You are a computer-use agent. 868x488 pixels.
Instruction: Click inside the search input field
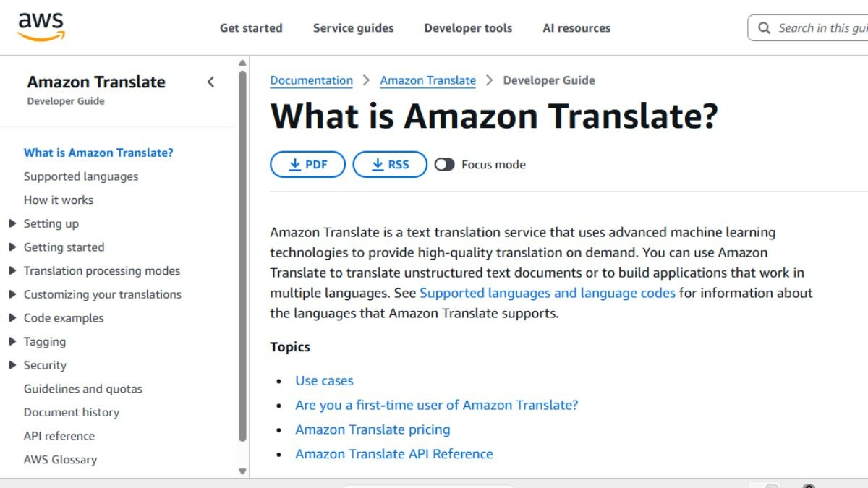[817, 27]
